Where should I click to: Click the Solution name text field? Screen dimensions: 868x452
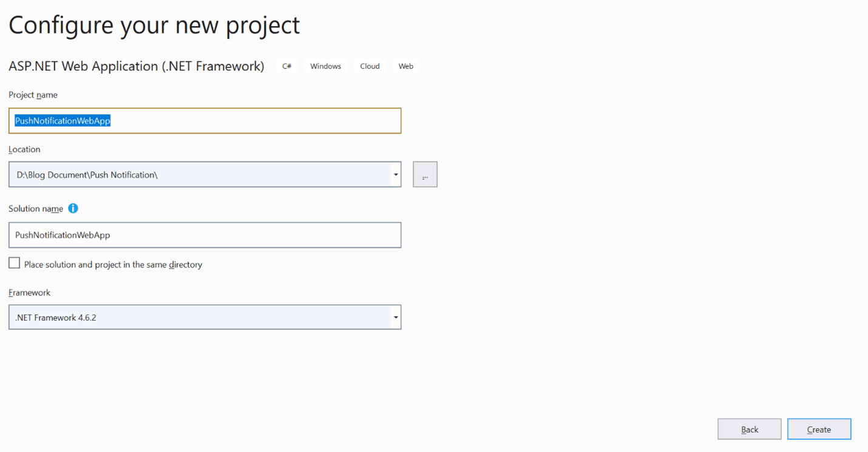[x=205, y=235]
